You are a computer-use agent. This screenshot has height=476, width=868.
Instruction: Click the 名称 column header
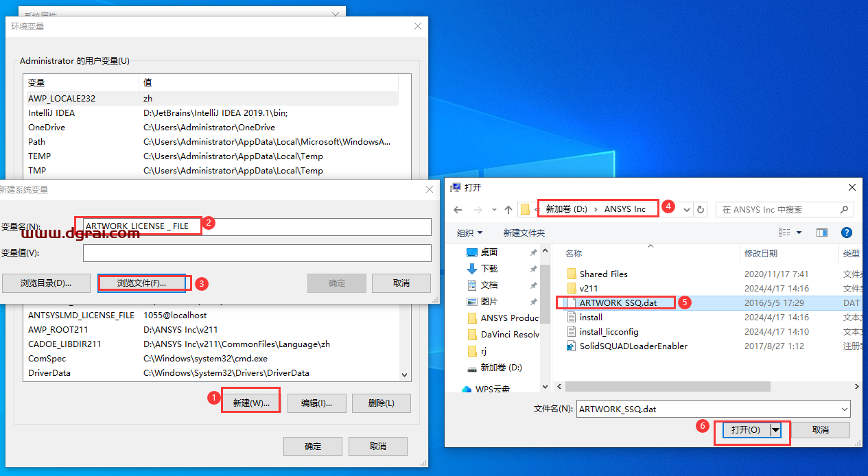pos(574,253)
